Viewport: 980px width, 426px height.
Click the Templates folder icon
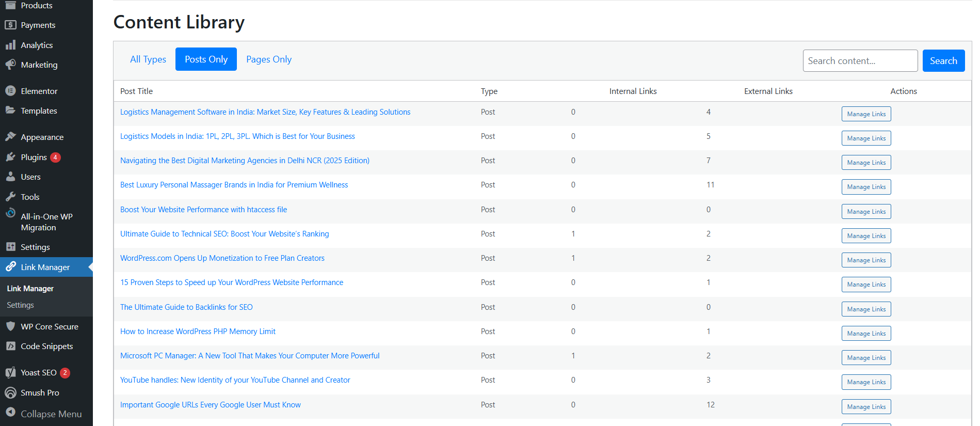[10, 111]
